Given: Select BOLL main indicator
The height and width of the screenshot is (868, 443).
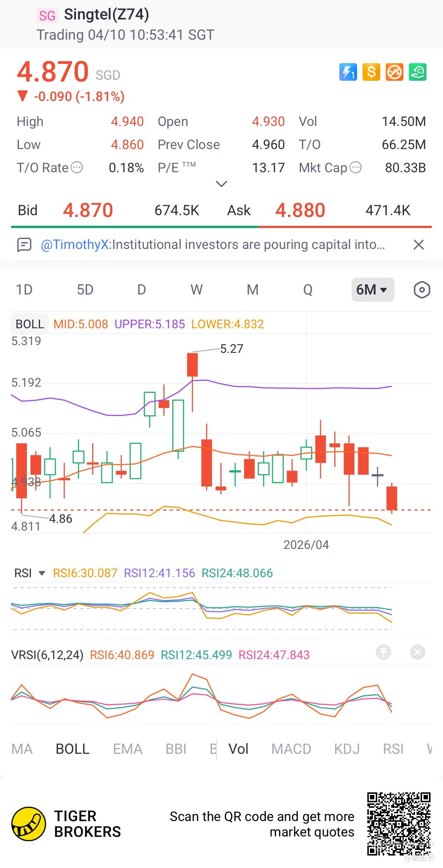Looking at the screenshot, I should coord(72,749).
